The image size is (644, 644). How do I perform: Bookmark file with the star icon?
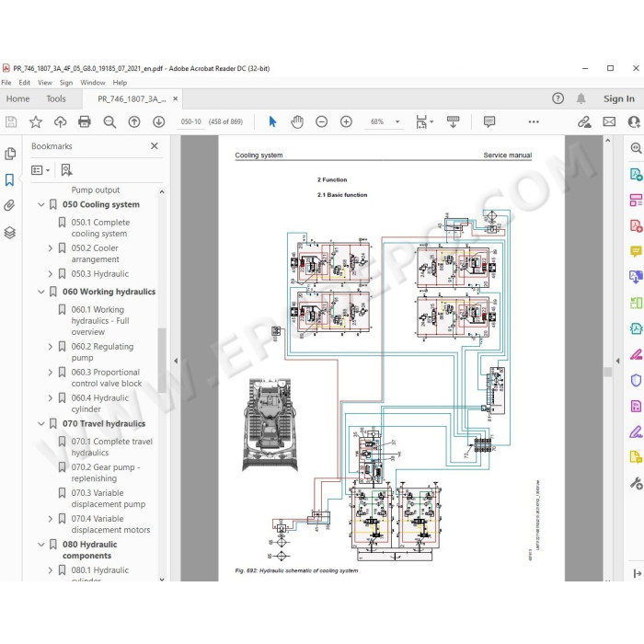pos(36,121)
